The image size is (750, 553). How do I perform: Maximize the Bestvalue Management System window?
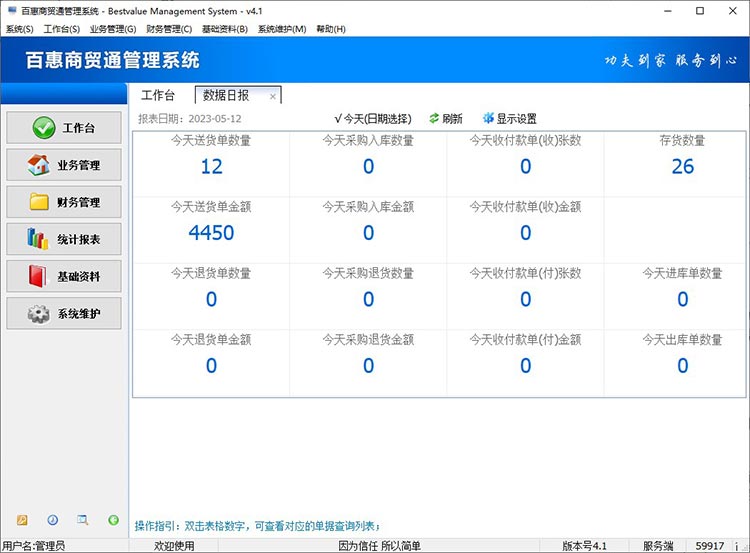[700, 11]
